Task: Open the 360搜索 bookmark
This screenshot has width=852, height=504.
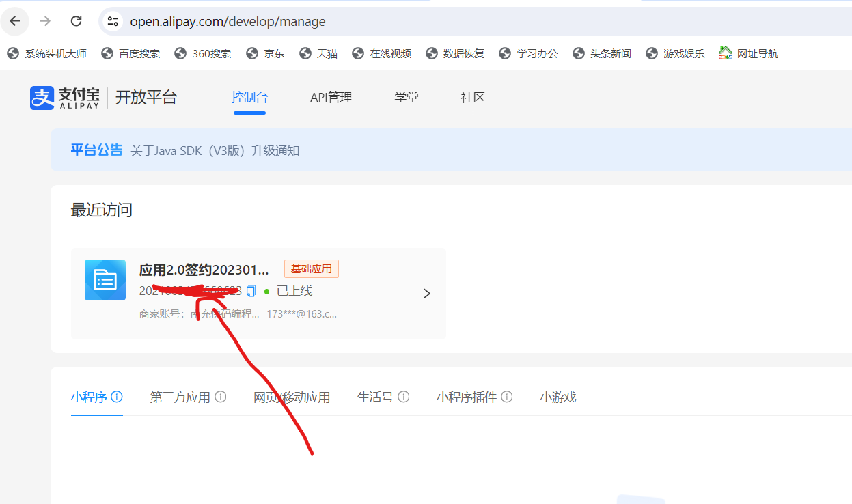Action: [x=203, y=53]
